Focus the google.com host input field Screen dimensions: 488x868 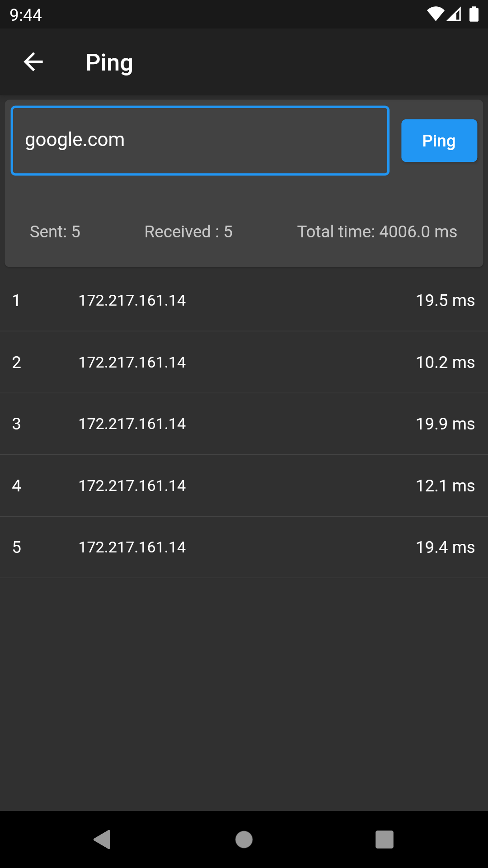point(200,141)
